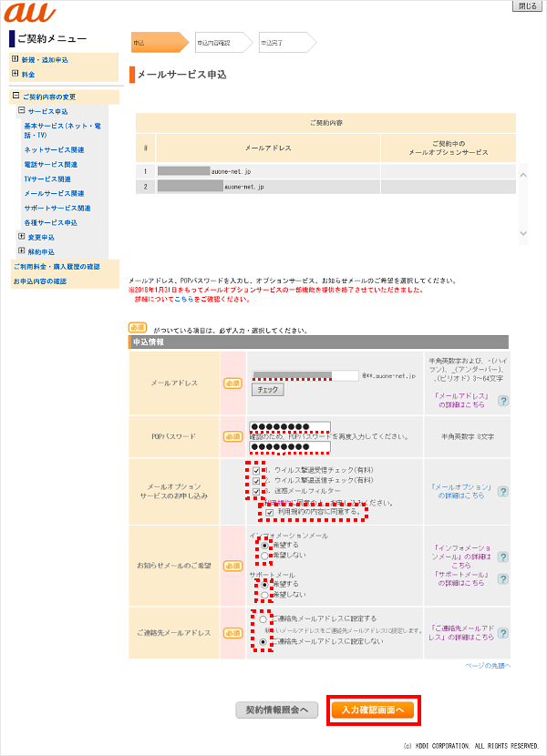Open メールサービス関連 in sidebar menu

tap(54, 193)
